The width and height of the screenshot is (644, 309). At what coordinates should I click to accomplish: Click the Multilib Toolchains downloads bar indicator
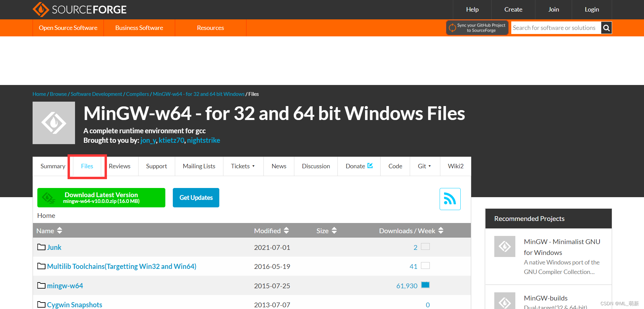point(425,265)
